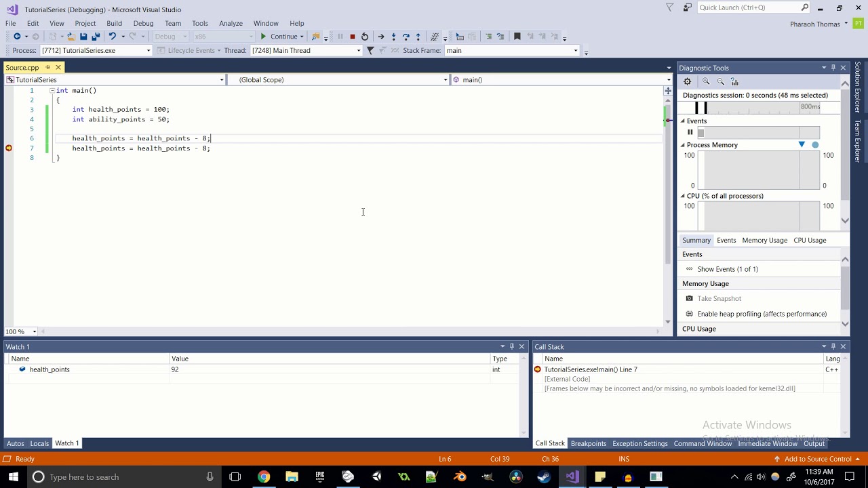Click the Step Over icon
This screenshot has width=868, height=488.
(x=406, y=37)
